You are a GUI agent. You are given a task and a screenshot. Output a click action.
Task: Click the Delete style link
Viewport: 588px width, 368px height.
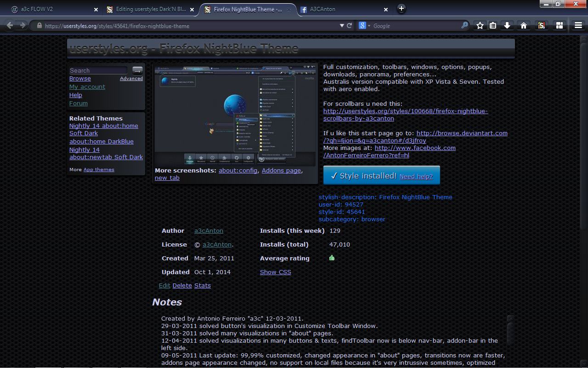pyautogui.click(x=182, y=286)
